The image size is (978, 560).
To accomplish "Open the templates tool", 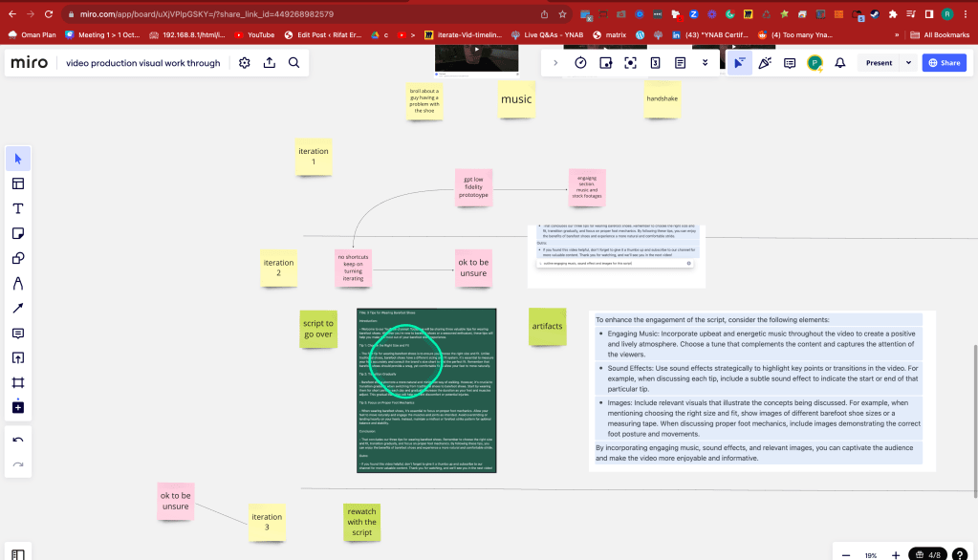I will click(18, 184).
